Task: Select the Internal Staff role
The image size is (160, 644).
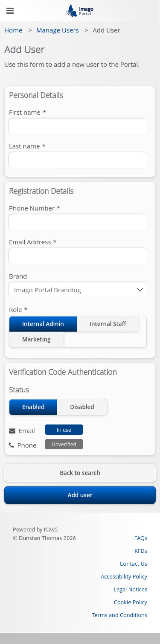Action: [x=108, y=324]
